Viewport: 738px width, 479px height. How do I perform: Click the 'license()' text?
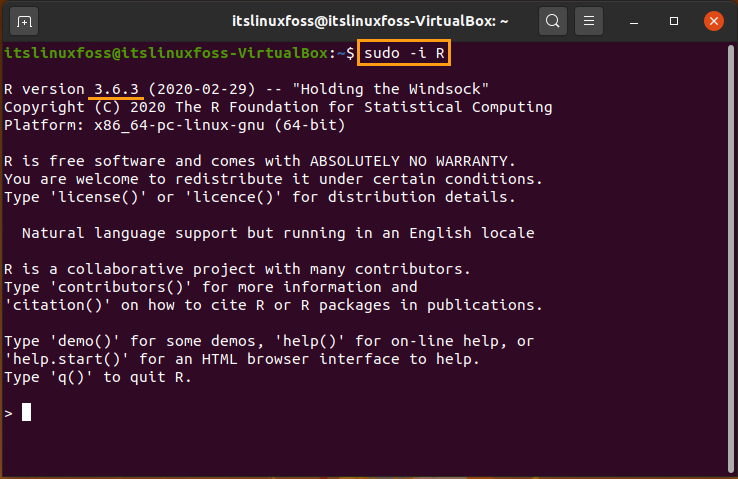(x=98, y=197)
